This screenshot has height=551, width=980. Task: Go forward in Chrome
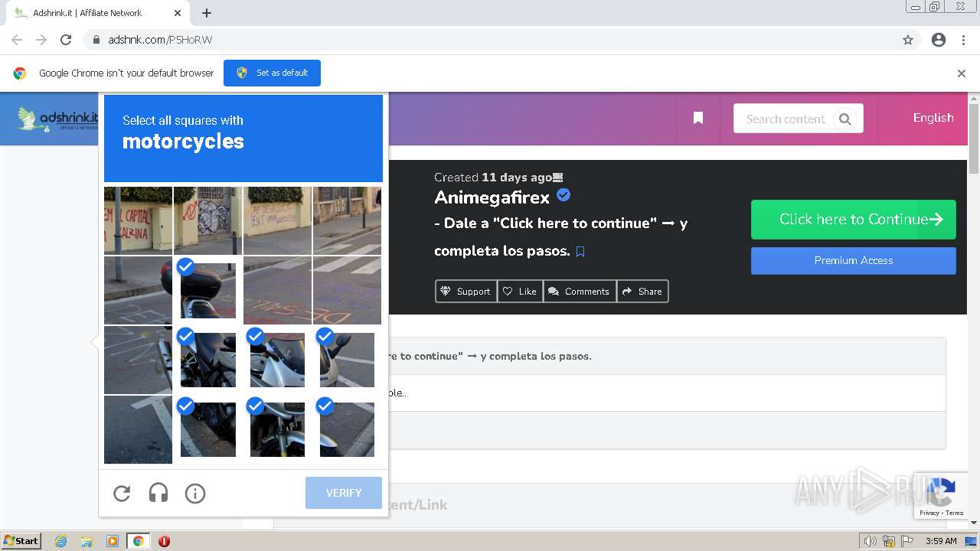click(41, 40)
